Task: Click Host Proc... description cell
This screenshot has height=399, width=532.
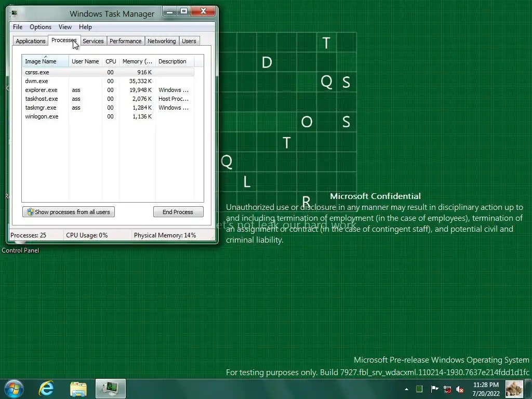Action: pos(174,99)
